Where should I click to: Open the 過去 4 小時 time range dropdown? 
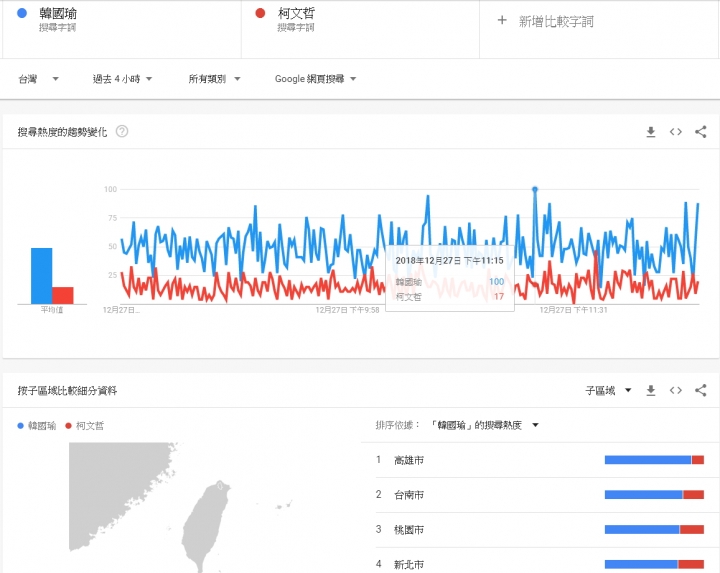coord(122,79)
